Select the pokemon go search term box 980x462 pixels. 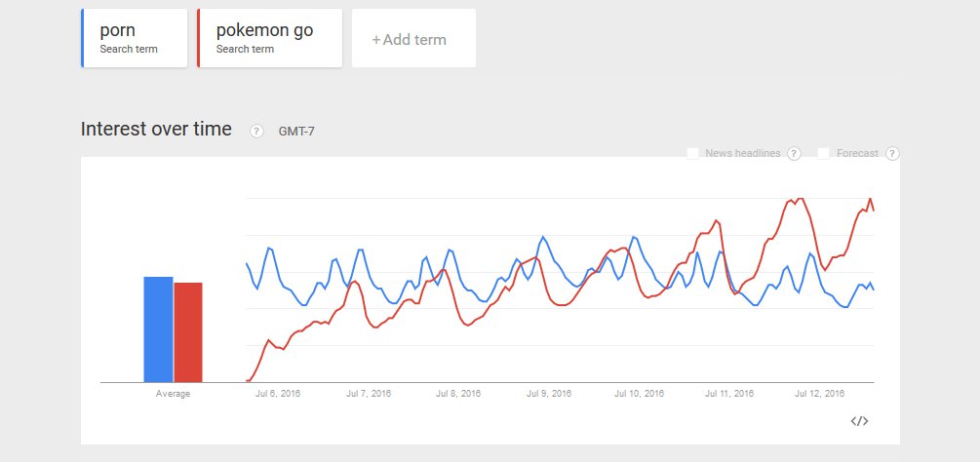pyautogui.click(x=270, y=39)
